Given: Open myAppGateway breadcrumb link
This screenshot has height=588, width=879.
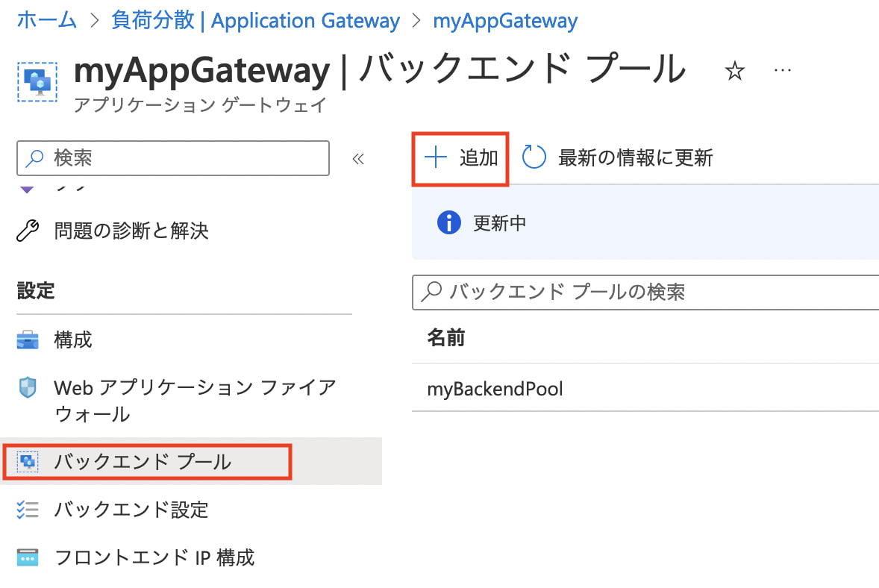Looking at the screenshot, I should (505, 21).
